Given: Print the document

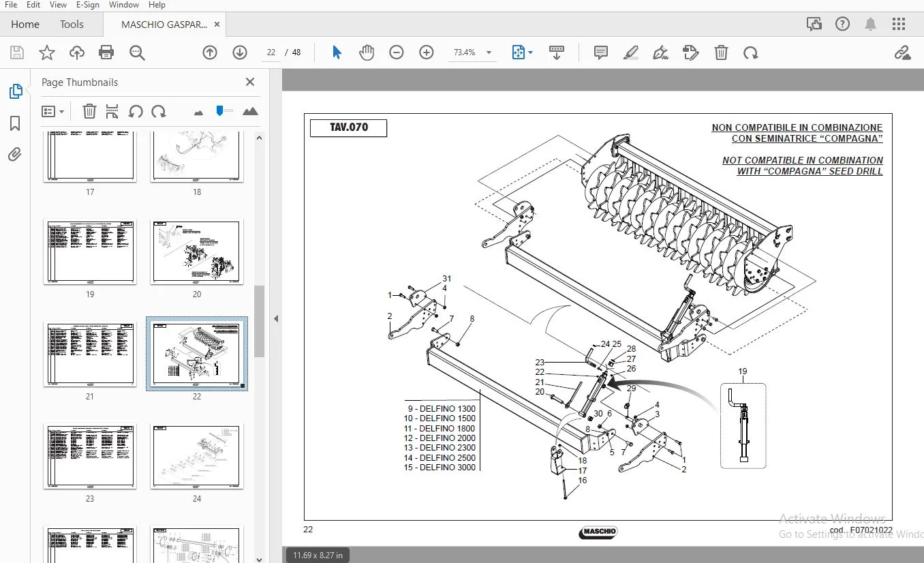Looking at the screenshot, I should click(x=106, y=52).
